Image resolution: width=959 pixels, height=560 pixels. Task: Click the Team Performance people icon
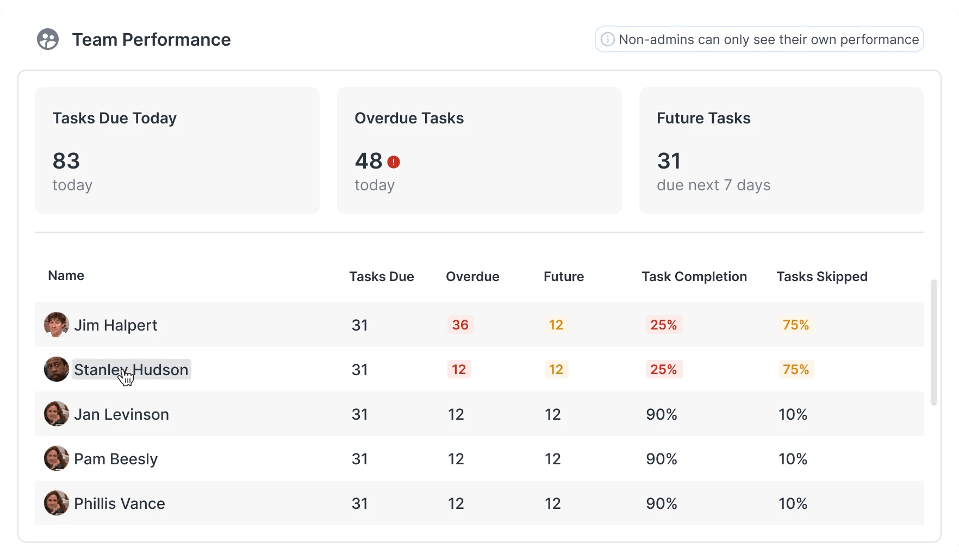coord(48,39)
